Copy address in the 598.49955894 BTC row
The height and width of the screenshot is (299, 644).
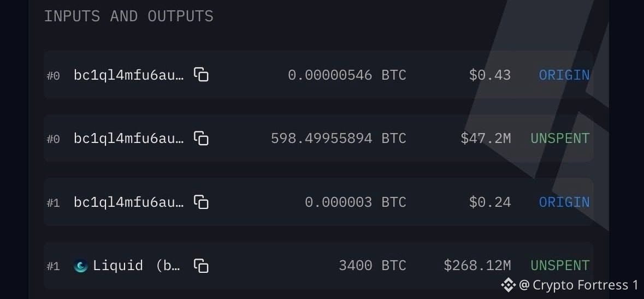[x=201, y=138]
